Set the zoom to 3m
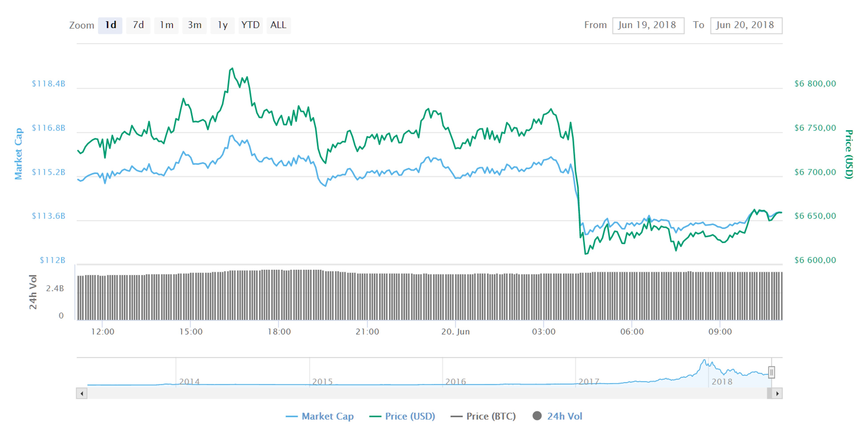 pos(194,25)
